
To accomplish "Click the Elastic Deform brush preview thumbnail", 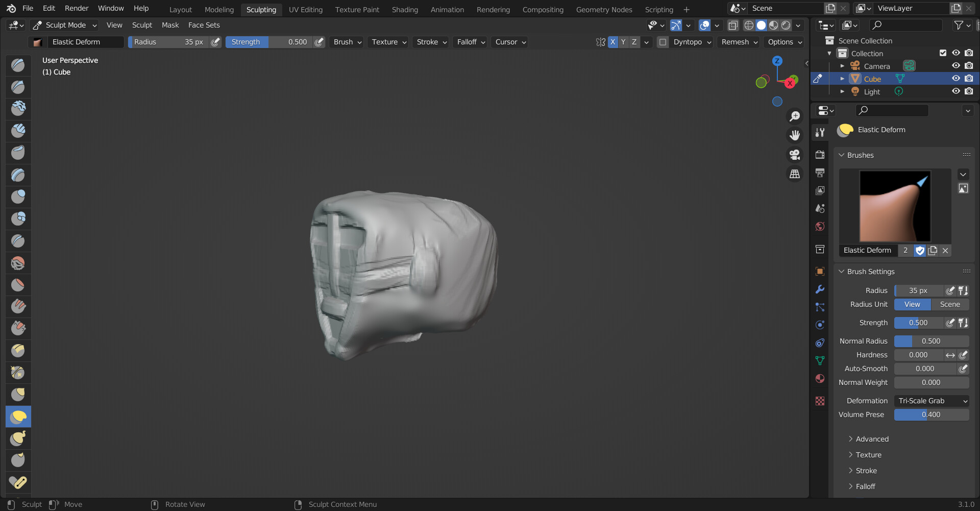I will point(894,206).
